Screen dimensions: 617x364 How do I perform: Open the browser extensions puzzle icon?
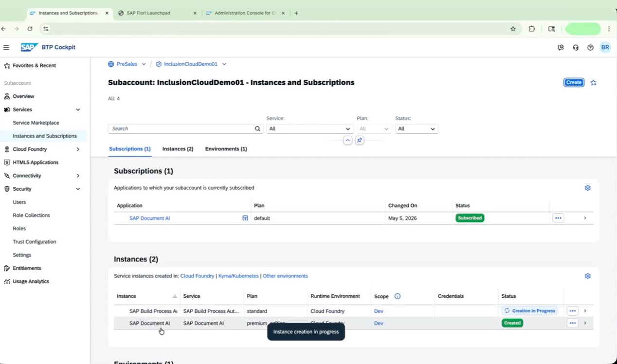532,29
